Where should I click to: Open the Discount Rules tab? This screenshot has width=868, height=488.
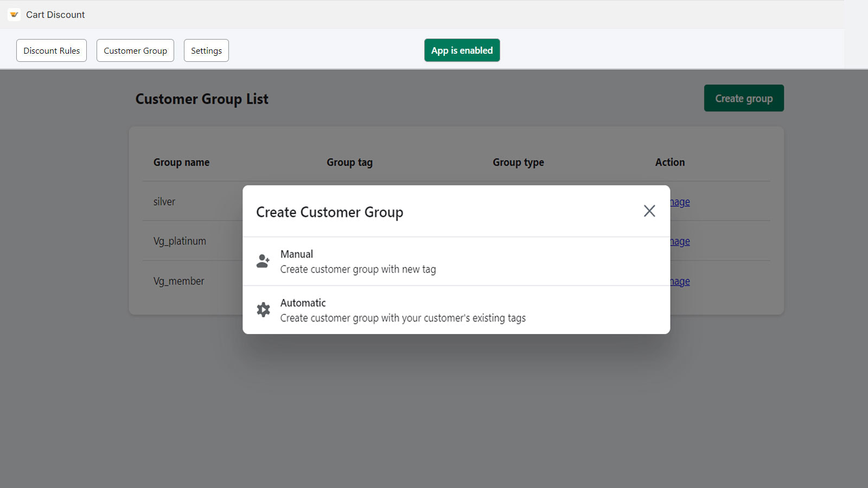click(52, 50)
